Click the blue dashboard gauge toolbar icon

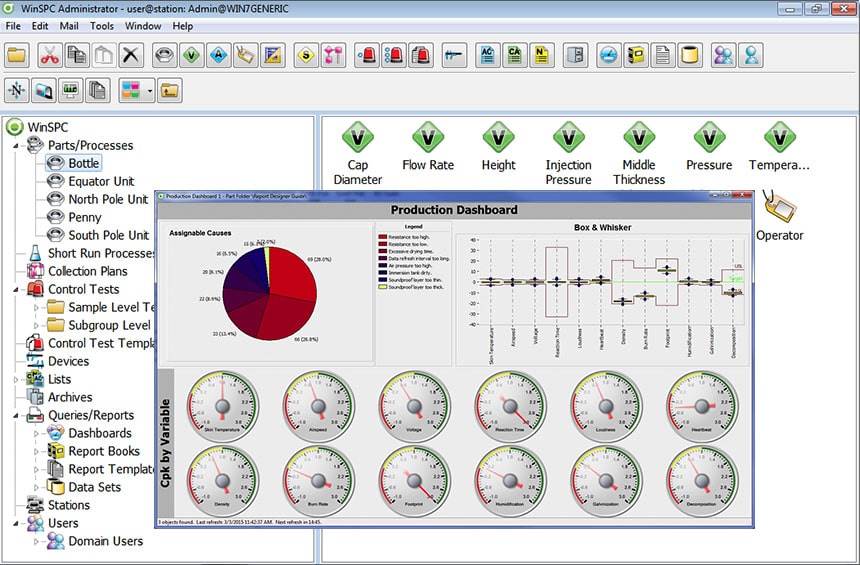(x=609, y=55)
